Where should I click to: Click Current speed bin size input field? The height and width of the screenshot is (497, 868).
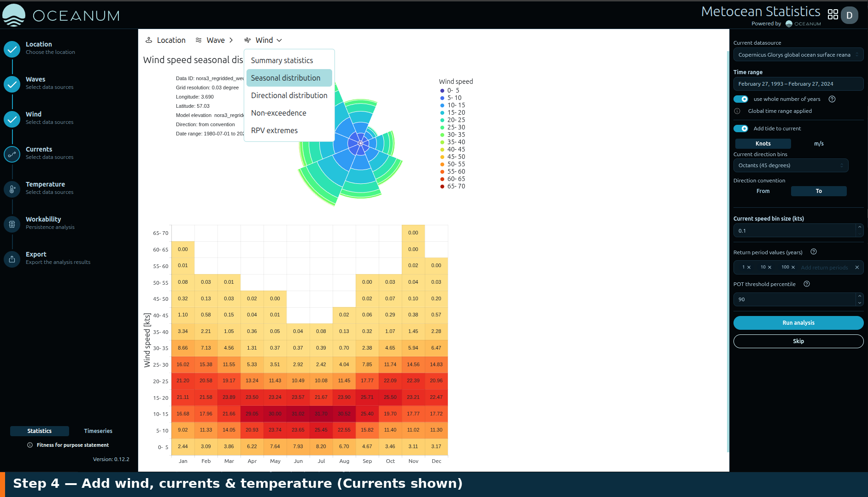tap(795, 231)
